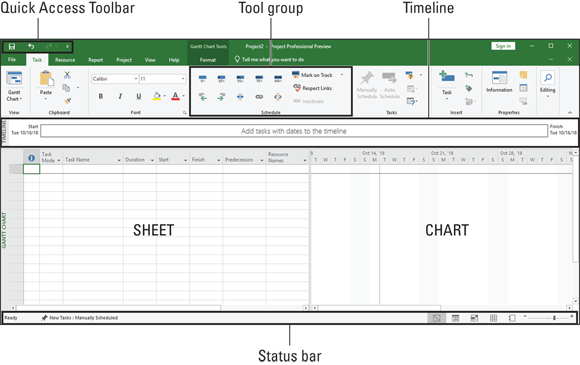
Task: Open Task Name column filter dropdown
Action: [x=119, y=160]
